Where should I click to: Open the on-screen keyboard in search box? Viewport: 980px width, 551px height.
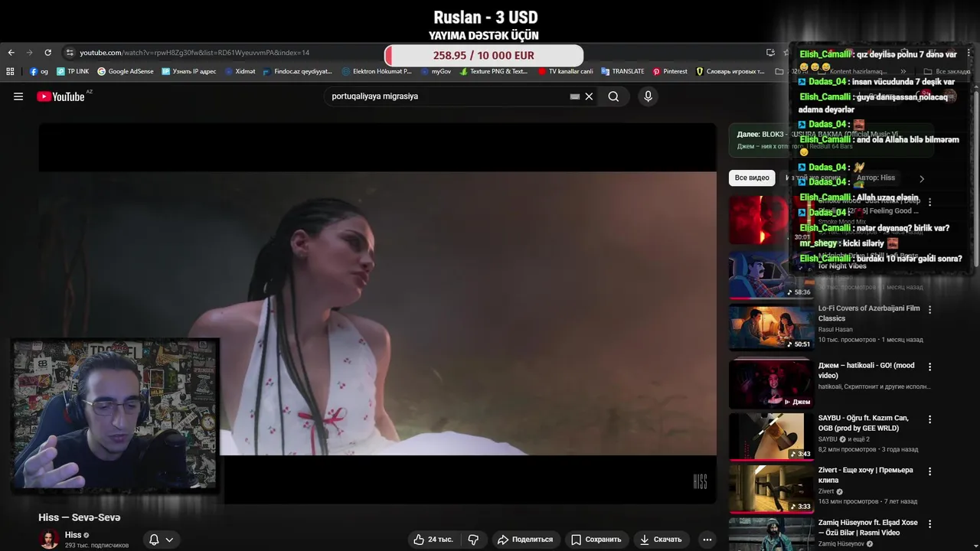(x=575, y=96)
